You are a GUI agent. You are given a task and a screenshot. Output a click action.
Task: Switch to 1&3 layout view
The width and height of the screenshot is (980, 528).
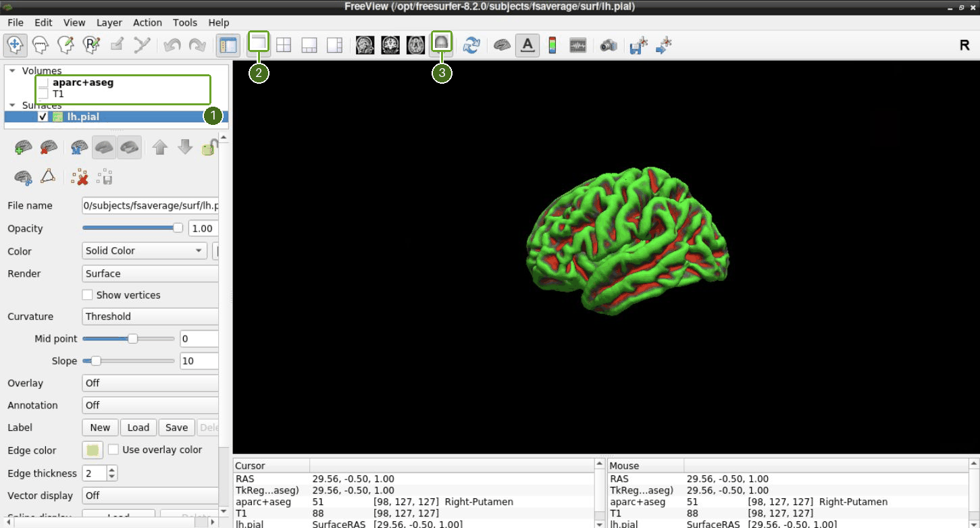(309, 45)
